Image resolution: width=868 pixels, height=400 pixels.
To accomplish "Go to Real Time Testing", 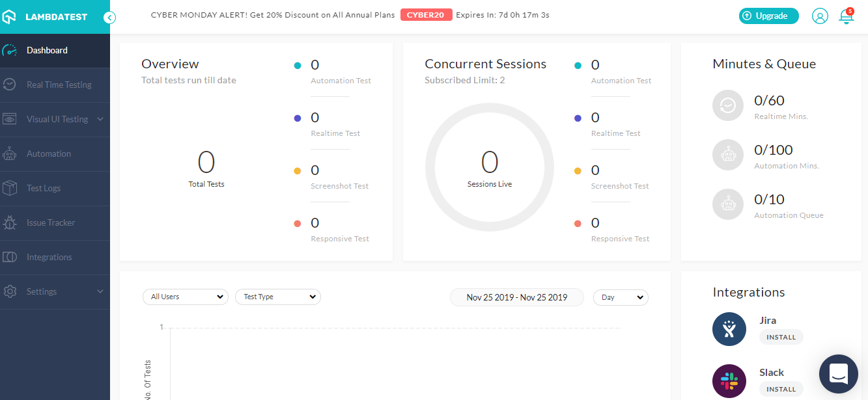I will point(59,85).
